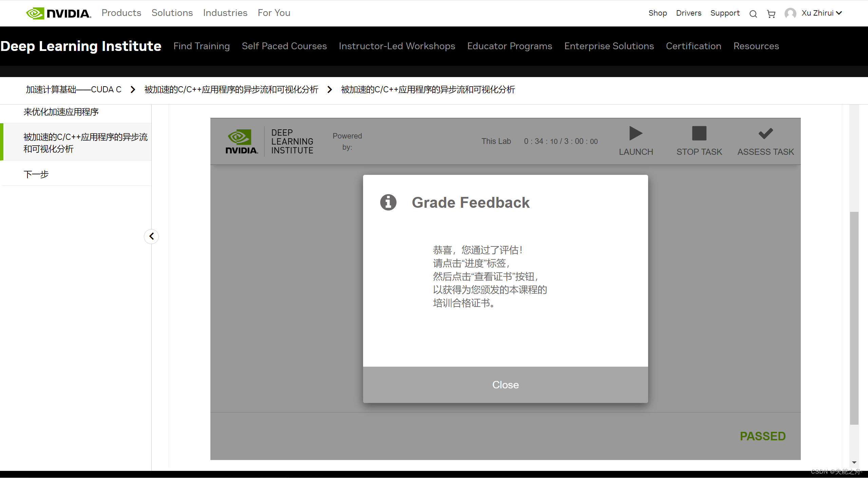The image size is (868, 478).
Task: Collapse the sidebar with the left chevron
Action: (151, 236)
